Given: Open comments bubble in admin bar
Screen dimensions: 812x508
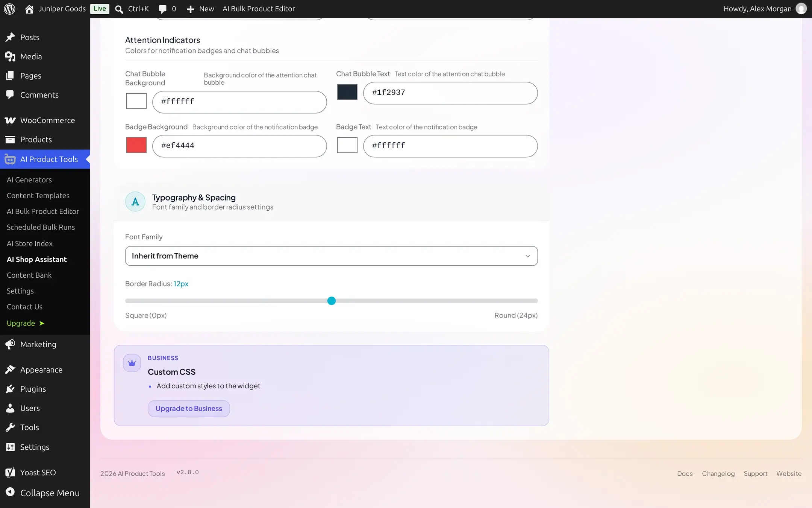Looking at the screenshot, I should click(x=162, y=9).
